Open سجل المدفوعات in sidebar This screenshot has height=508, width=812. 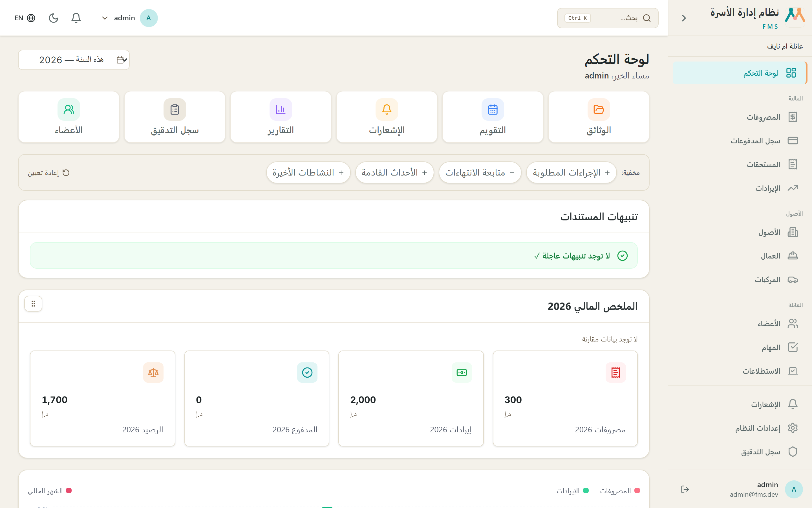tap(740, 141)
